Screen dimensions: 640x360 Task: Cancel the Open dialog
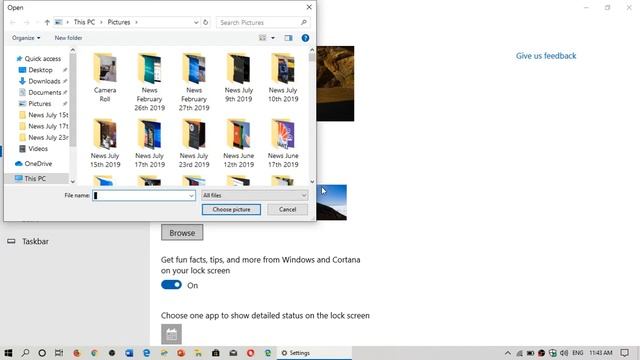[x=287, y=209]
